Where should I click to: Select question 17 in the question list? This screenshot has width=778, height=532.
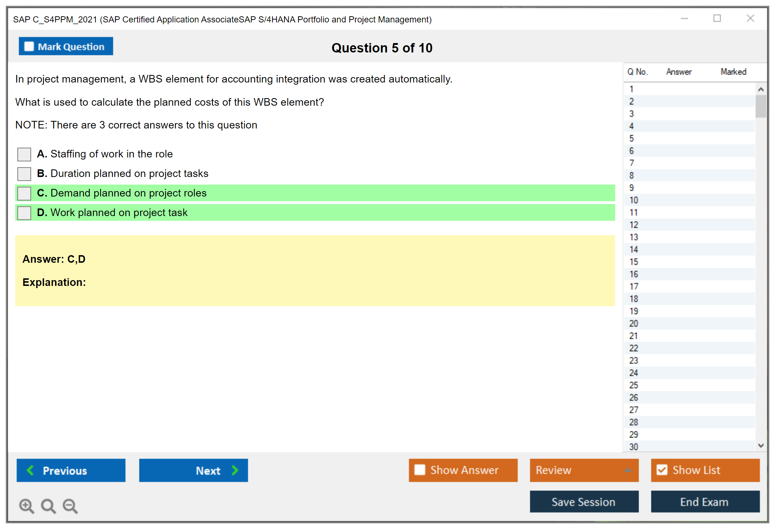coord(634,287)
